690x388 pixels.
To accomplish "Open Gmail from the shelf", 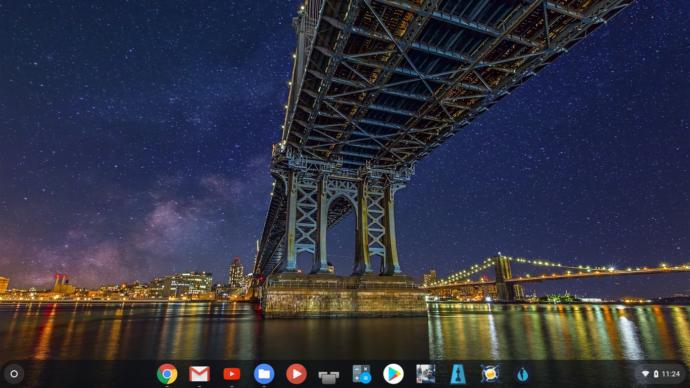I will click(x=199, y=374).
